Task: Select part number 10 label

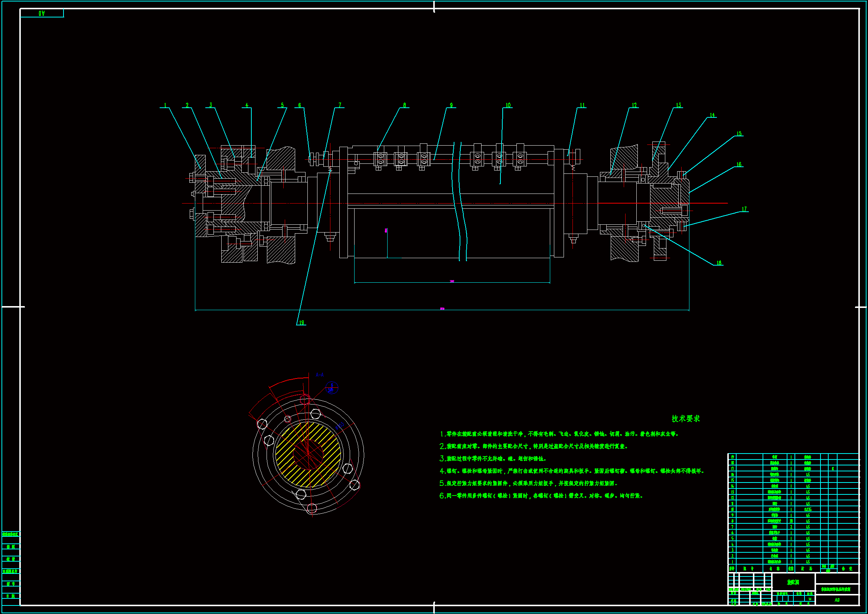Action: [x=508, y=105]
